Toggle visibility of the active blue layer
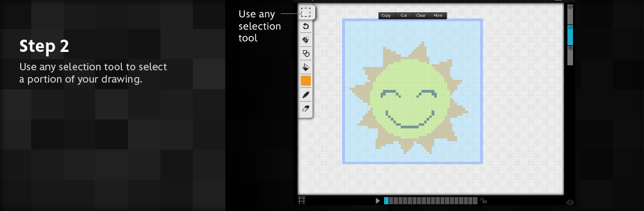Screen dimensions: 644x211 pyautogui.click(x=570, y=27)
